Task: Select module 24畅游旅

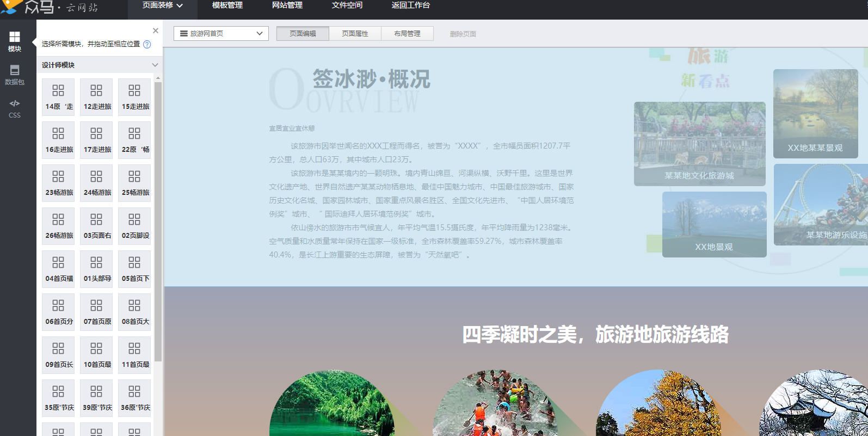Action: [96, 183]
